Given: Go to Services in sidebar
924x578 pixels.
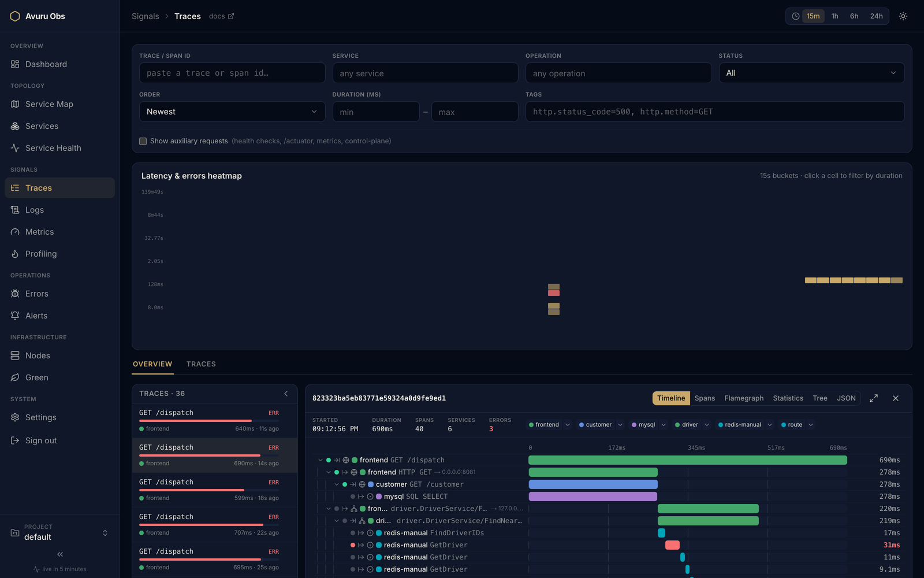Looking at the screenshot, I should (59, 126).
